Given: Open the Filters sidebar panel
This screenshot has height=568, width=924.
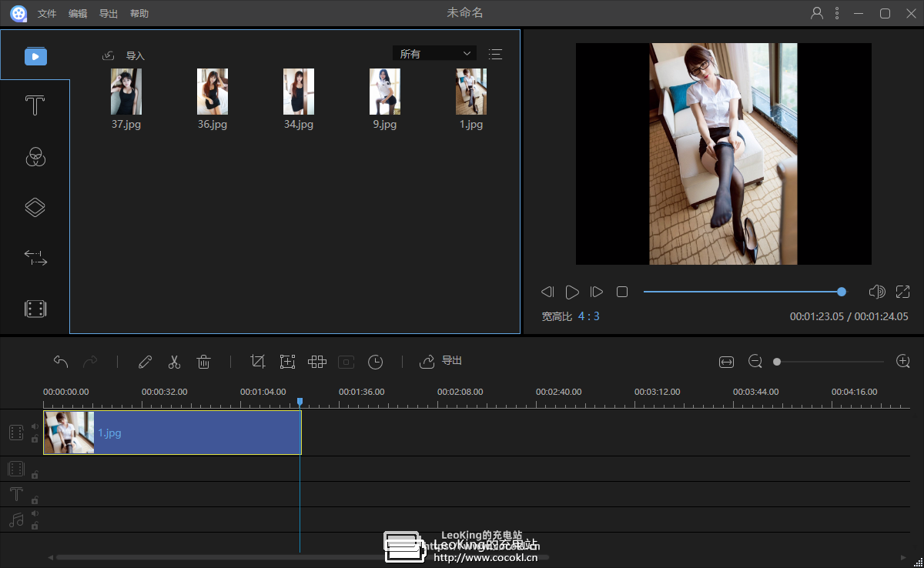Looking at the screenshot, I should click(35, 157).
